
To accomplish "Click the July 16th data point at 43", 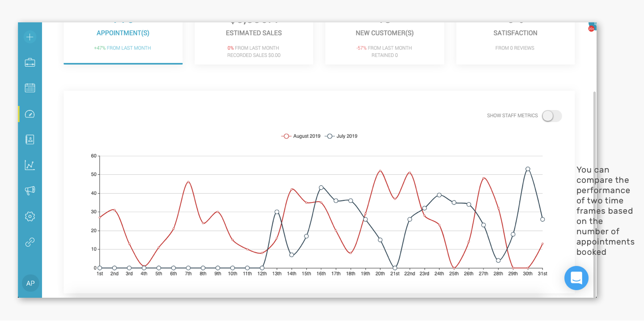I will coord(321,188).
